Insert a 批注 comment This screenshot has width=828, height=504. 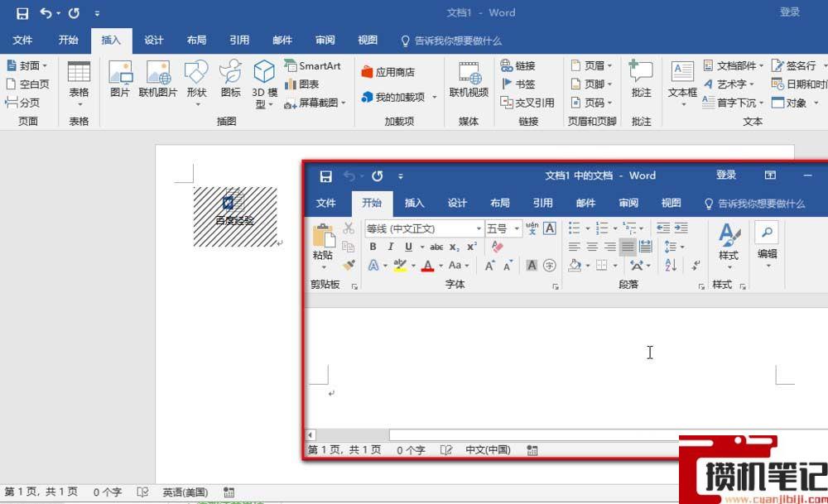[x=641, y=79]
